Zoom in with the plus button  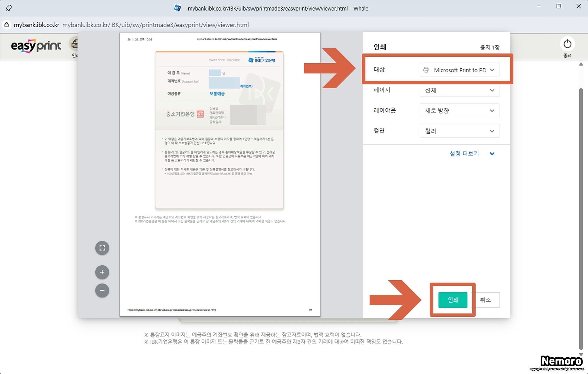coord(102,272)
